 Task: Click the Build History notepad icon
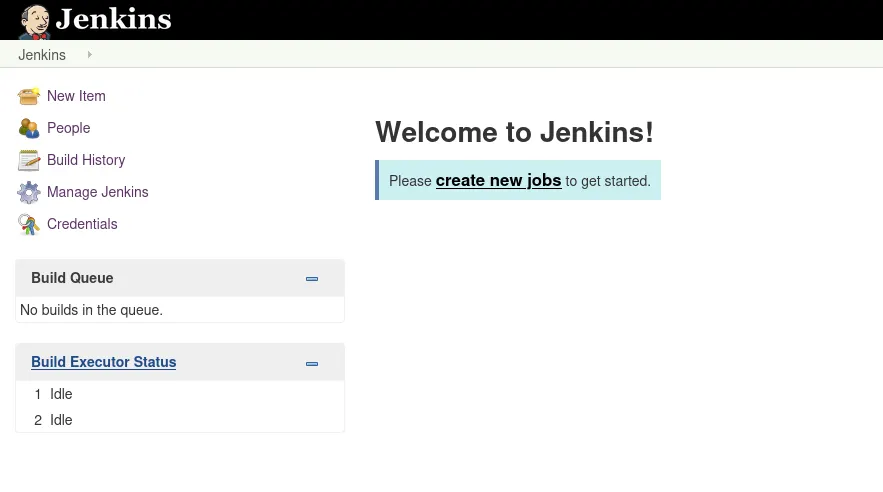[x=29, y=160]
